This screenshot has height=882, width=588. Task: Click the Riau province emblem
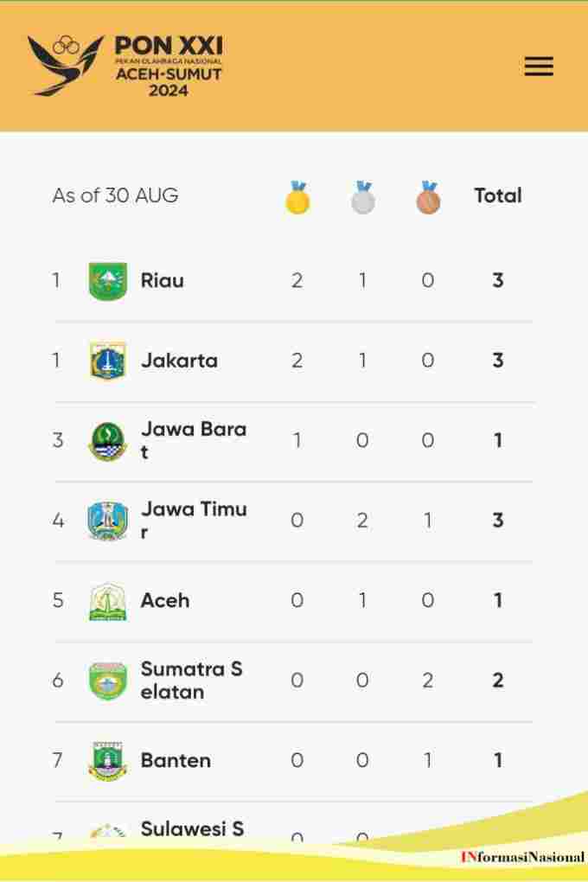point(108,281)
